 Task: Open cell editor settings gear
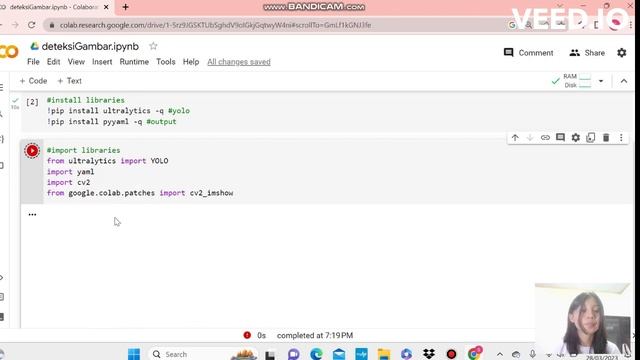[x=576, y=138]
